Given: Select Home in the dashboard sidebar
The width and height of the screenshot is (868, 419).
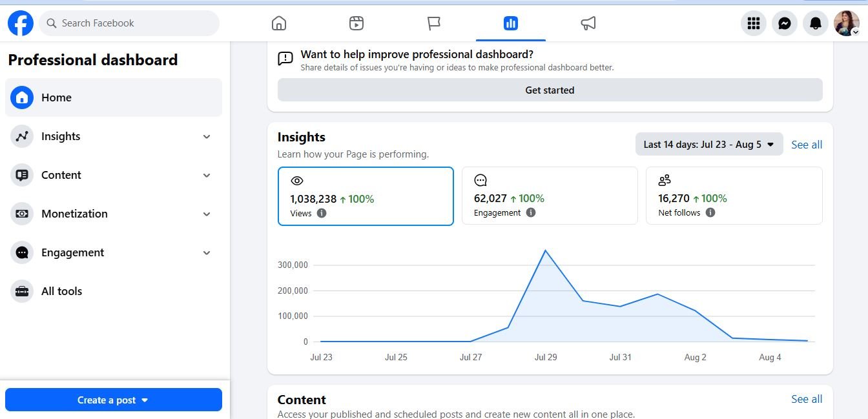Looking at the screenshot, I should 114,97.
